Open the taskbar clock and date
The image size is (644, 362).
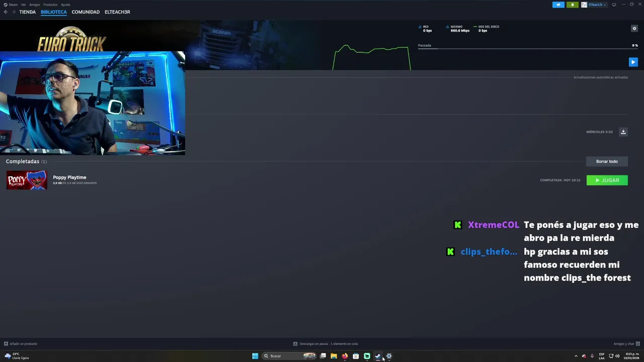coord(632,356)
